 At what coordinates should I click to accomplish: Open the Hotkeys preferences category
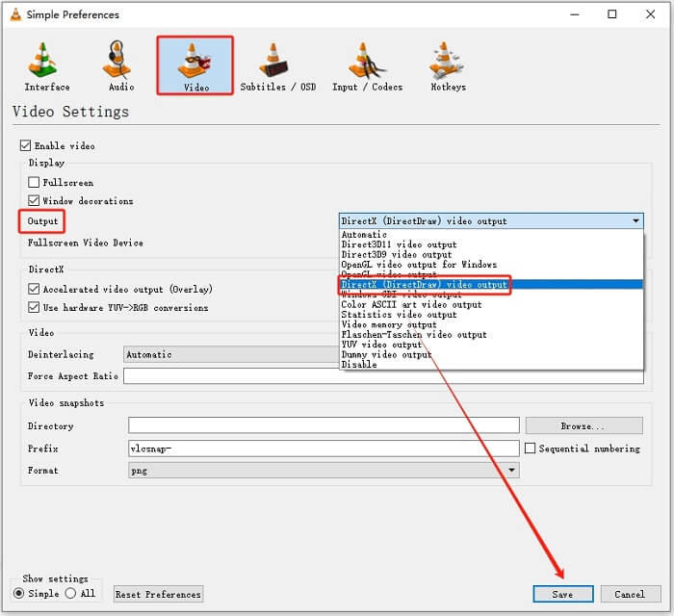[x=448, y=65]
